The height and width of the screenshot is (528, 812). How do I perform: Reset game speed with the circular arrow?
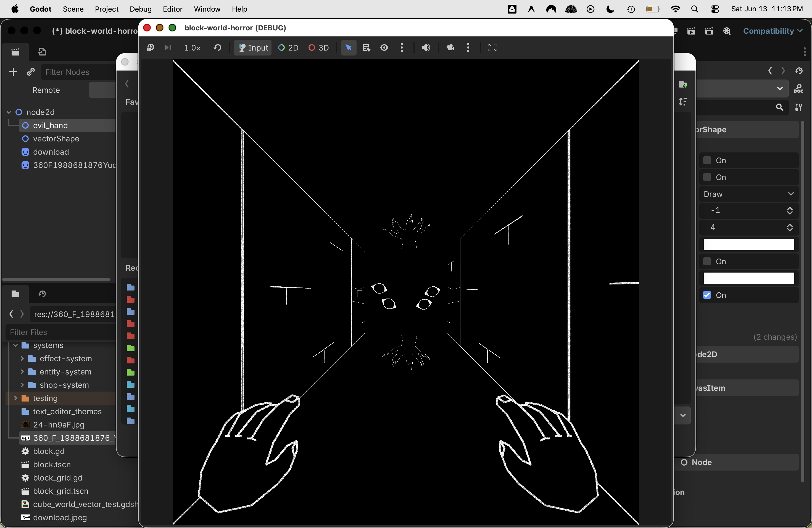[x=218, y=48]
